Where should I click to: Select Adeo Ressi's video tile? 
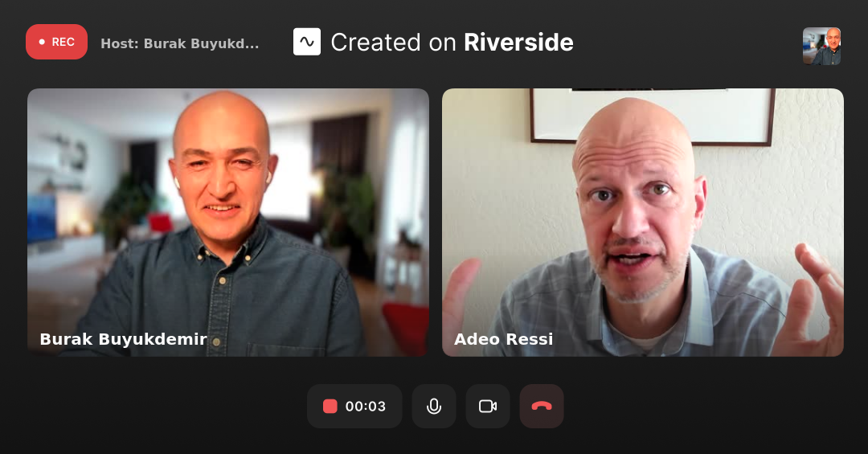(x=643, y=223)
